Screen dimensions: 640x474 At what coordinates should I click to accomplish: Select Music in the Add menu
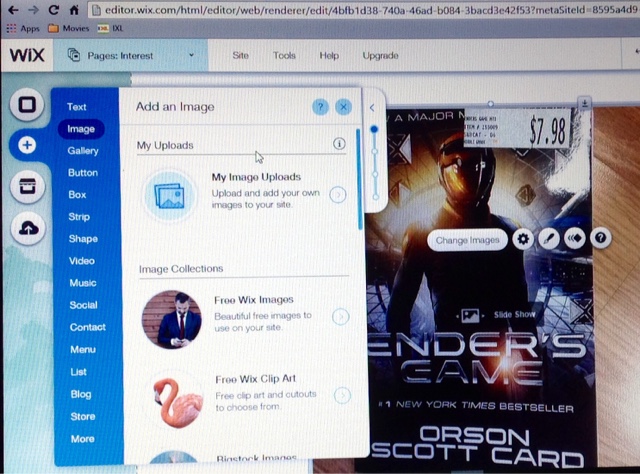click(x=83, y=283)
